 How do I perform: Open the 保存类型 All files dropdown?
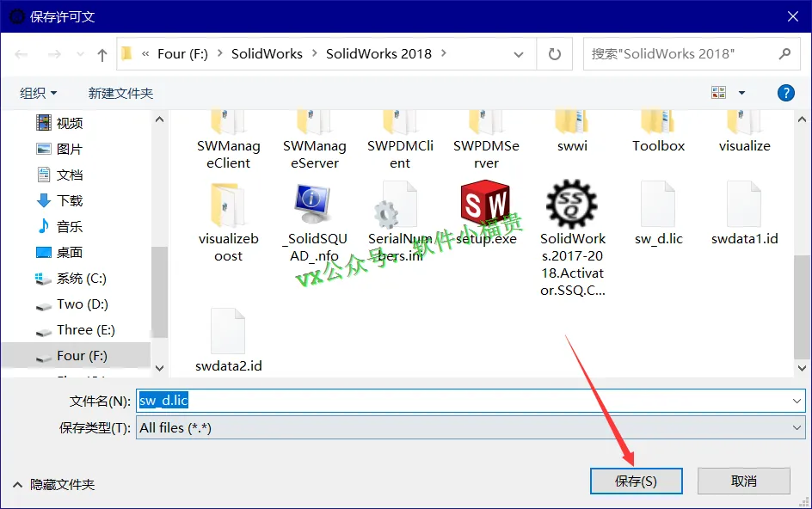471,427
